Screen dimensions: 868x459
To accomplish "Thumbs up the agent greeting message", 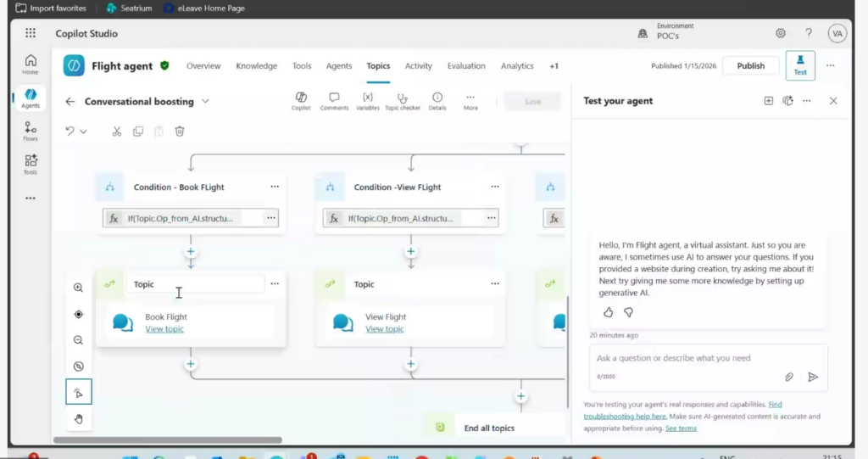I will pos(608,312).
